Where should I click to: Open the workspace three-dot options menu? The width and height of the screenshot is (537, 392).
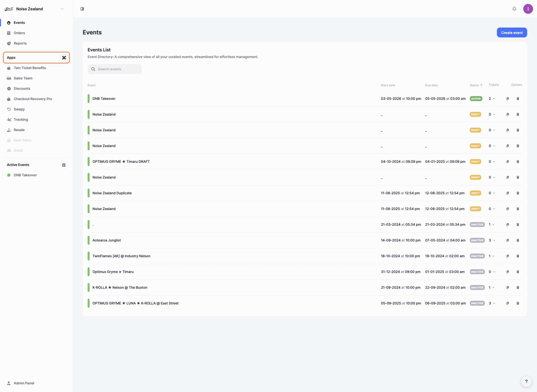(x=62, y=9)
